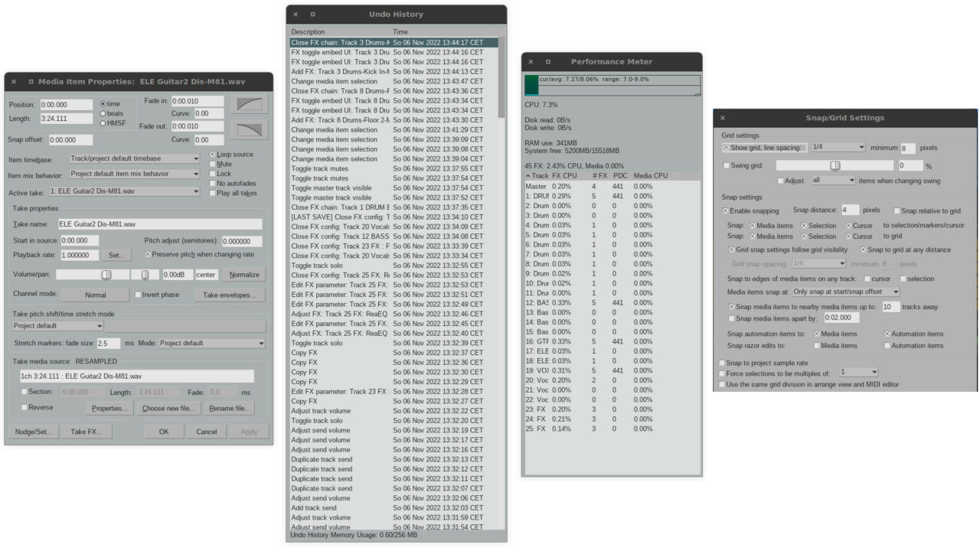Check Invert phase in Take properties
The image size is (980, 551).
point(138,294)
